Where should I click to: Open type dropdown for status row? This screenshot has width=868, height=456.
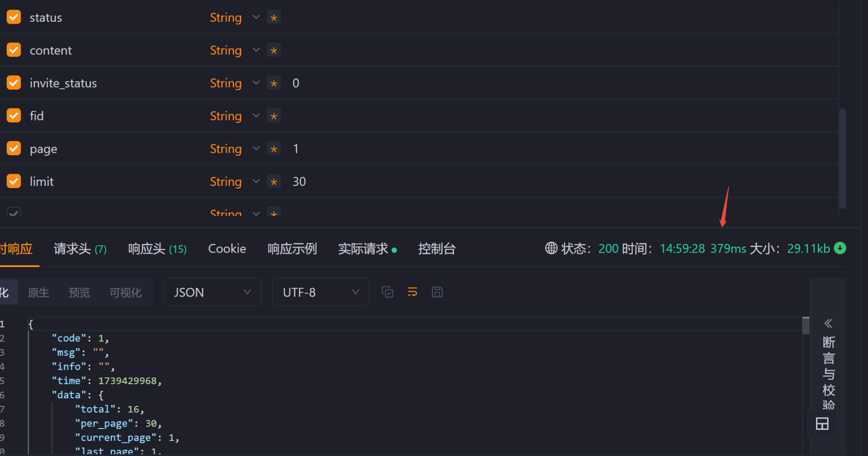[x=235, y=17]
